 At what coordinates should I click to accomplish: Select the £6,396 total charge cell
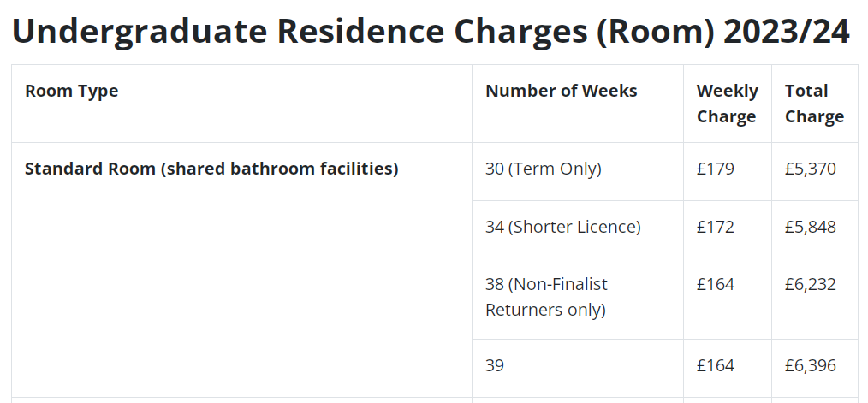click(810, 365)
